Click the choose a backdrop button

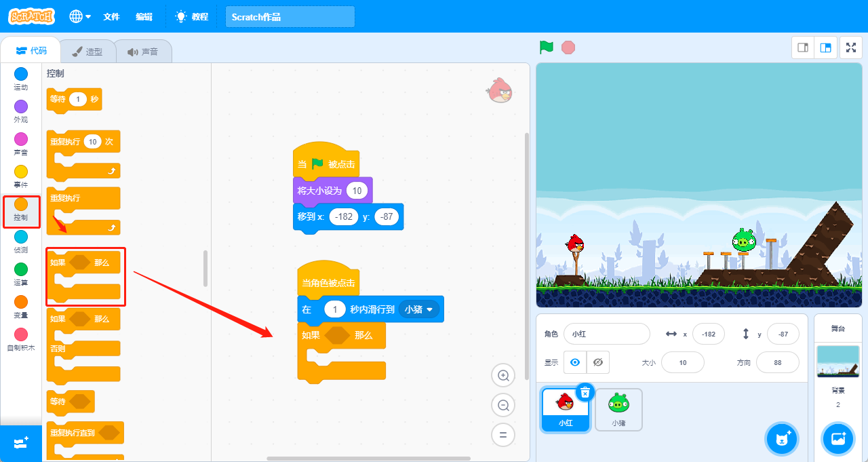pos(838,439)
